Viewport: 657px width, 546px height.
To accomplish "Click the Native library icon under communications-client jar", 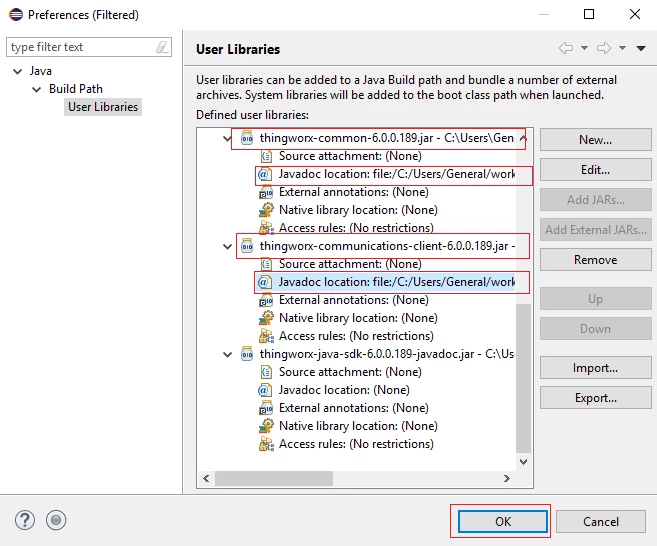I will click(266, 318).
